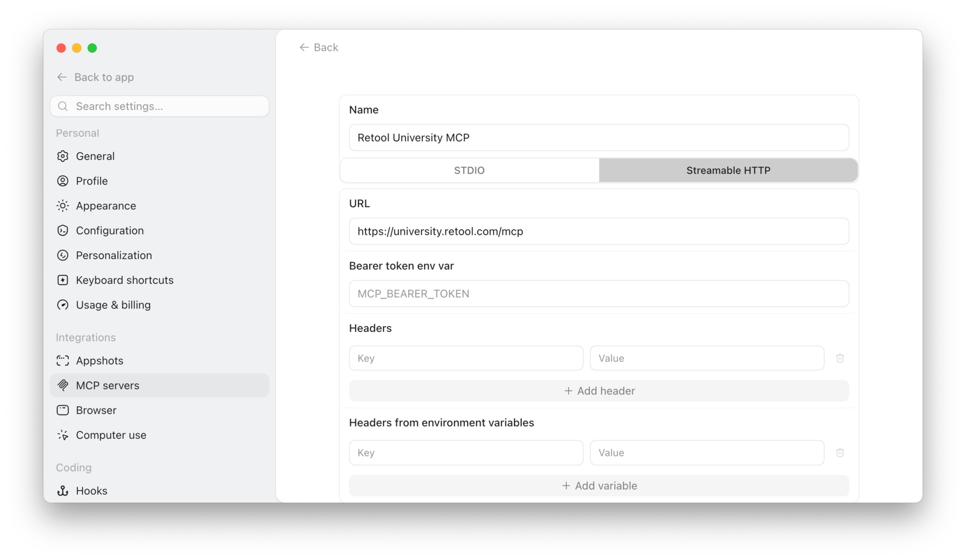Select MCP servers in sidebar
Image resolution: width=966 pixels, height=560 pixels.
pyautogui.click(x=159, y=385)
